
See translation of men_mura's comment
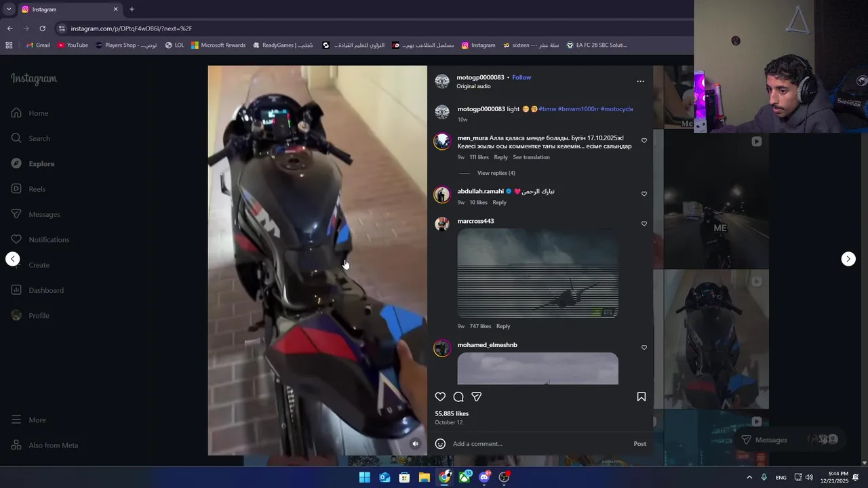[x=531, y=157]
